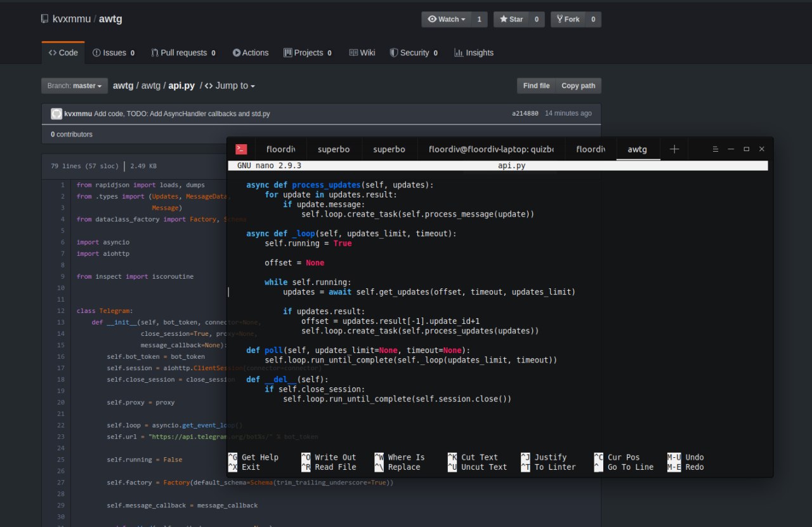
Task: Click nano shortcut '^\ Replace'
Action: click(x=397, y=467)
